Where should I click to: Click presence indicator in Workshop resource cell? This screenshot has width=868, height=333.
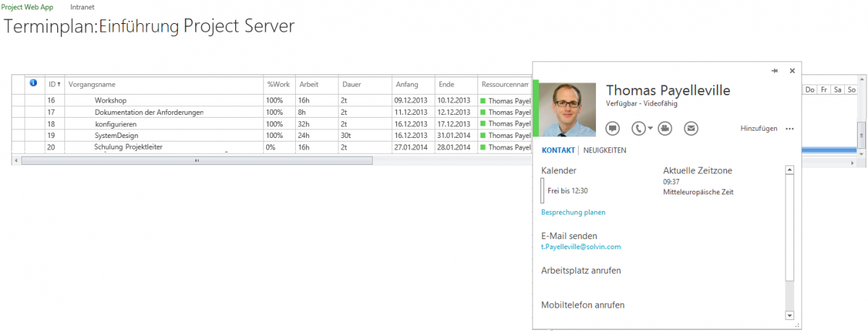click(x=483, y=101)
